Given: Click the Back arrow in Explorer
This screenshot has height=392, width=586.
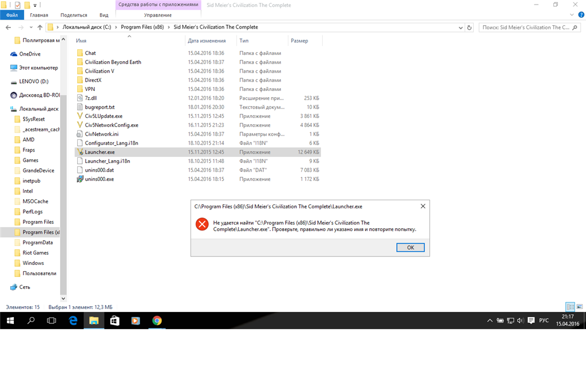Looking at the screenshot, I should (x=8, y=27).
